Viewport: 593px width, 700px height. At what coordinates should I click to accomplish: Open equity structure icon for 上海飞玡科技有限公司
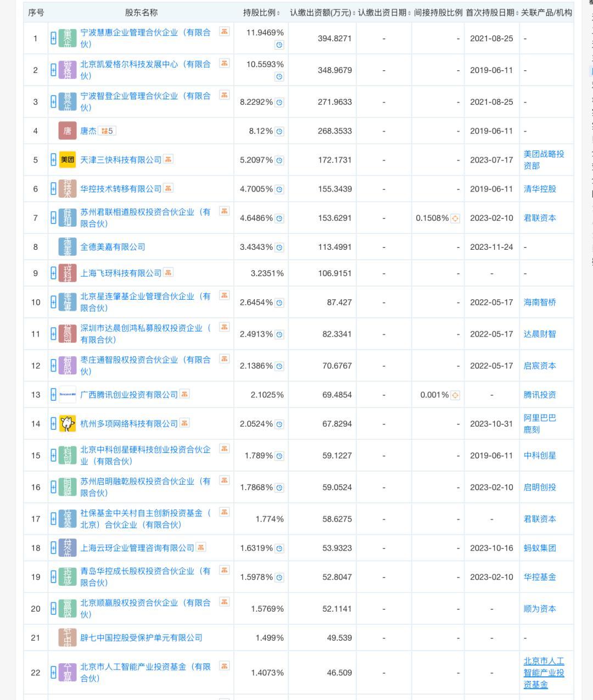(169, 272)
